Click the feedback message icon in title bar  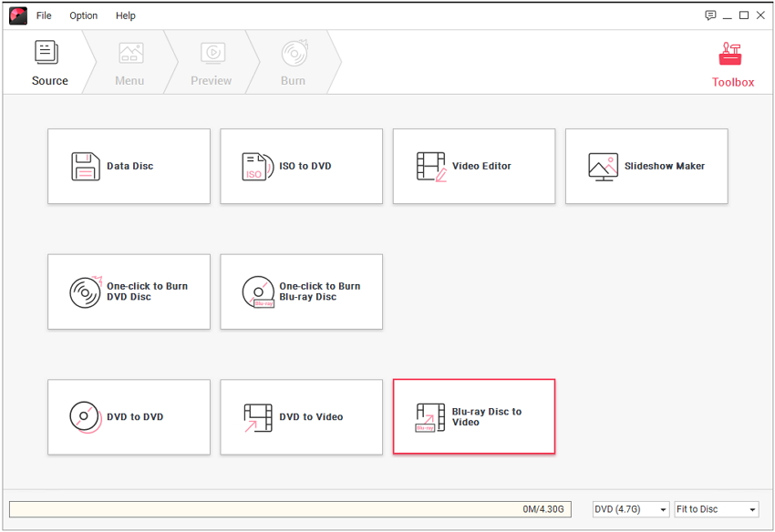click(x=710, y=15)
